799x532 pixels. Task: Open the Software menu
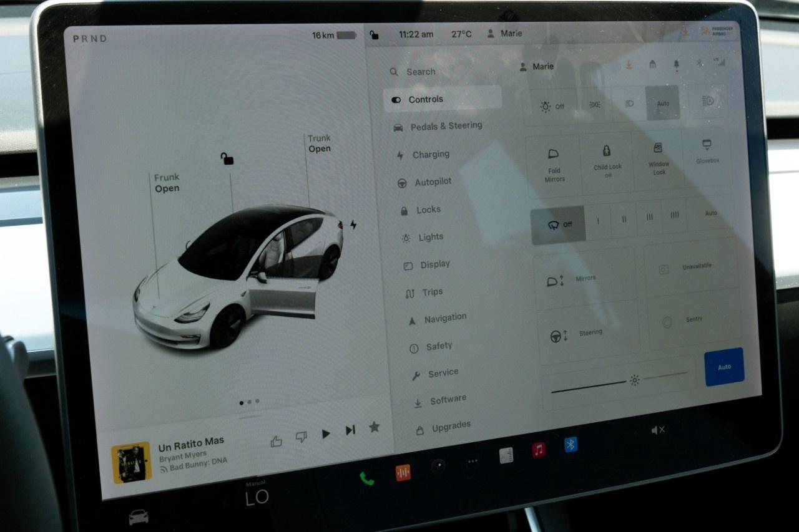coord(440,400)
